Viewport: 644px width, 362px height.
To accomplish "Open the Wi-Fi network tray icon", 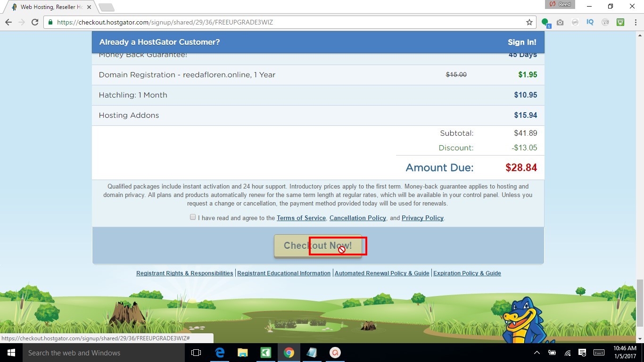I will click(568, 353).
